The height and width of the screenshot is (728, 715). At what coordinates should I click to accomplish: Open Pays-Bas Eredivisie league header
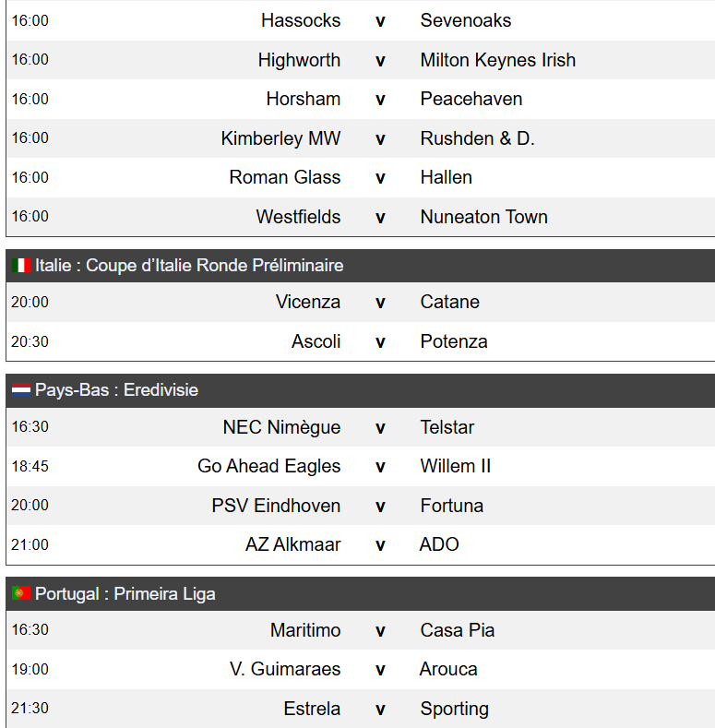click(361, 390)
